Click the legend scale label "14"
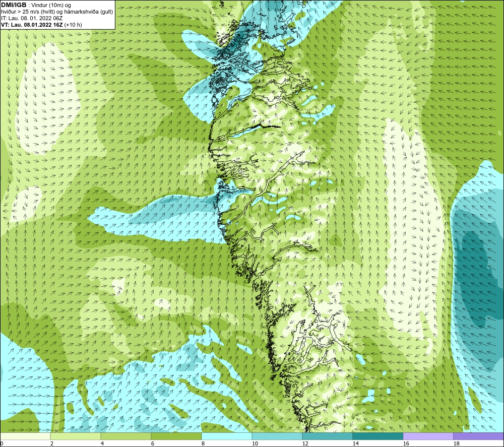 coord(355,444)
